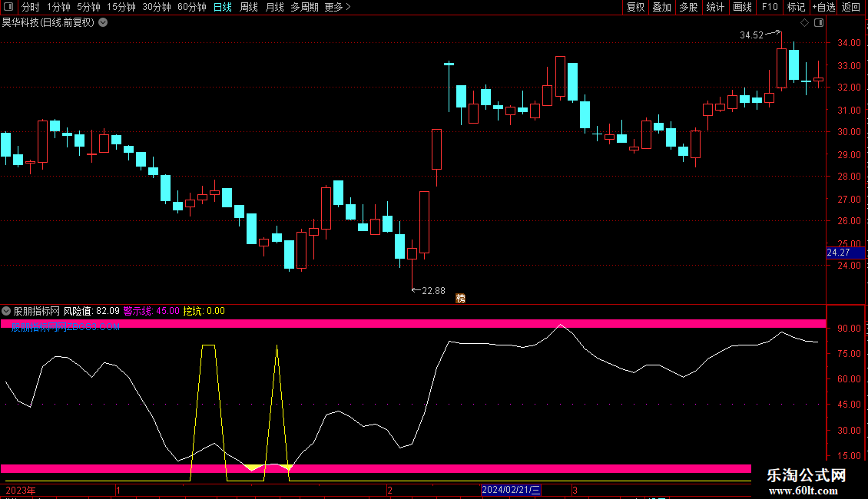The width and height of the screenshot is (868, 499).
Task: Click the panel layout icon at top-left
Action: pos(8,7)
